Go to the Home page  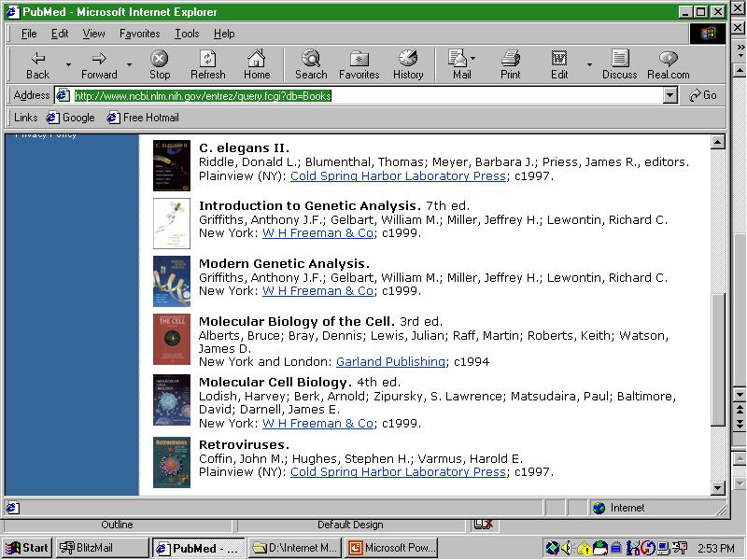256,64
